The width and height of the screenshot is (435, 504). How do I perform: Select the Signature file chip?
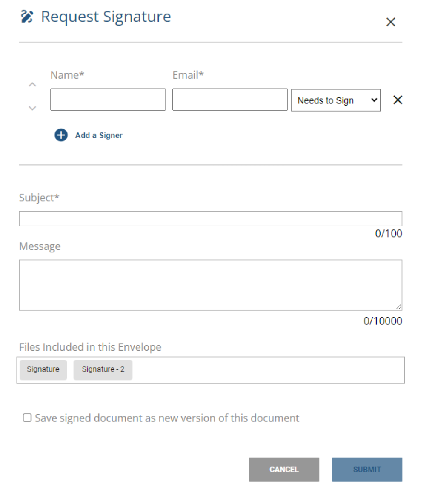click(43, 369)
